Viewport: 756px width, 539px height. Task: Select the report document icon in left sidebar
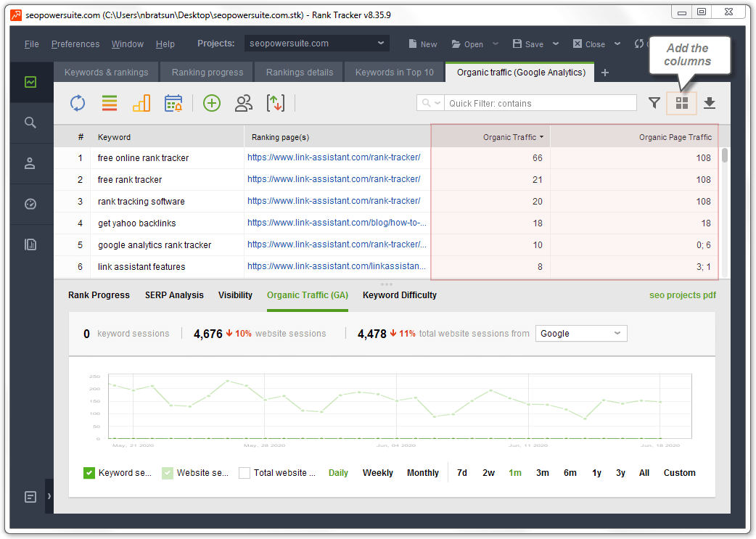(x=30, y=244)
